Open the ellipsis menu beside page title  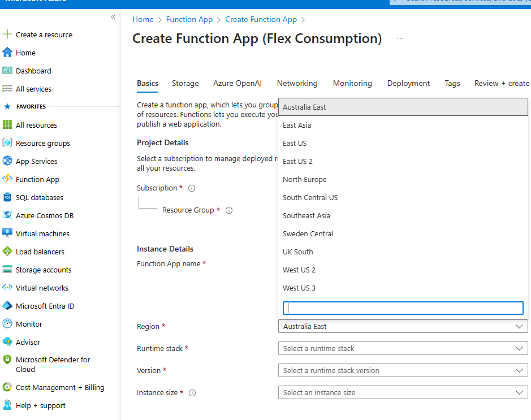click(400, 38)
